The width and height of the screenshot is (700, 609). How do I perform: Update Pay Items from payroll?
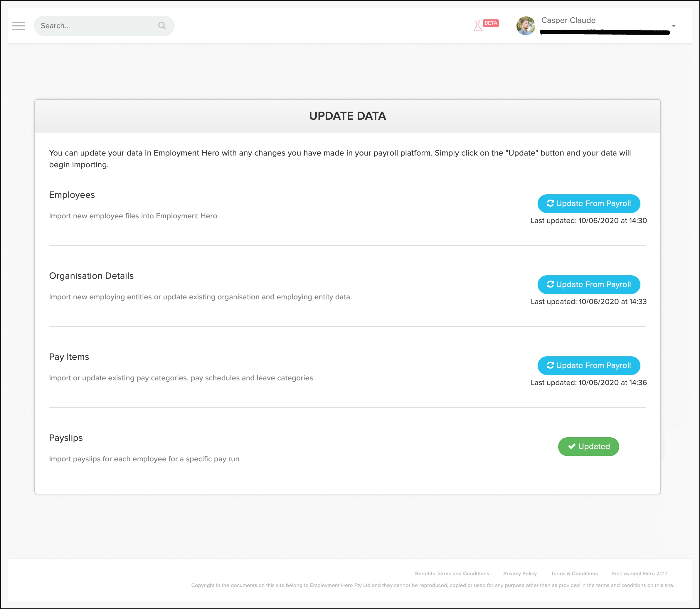(588, 365)
